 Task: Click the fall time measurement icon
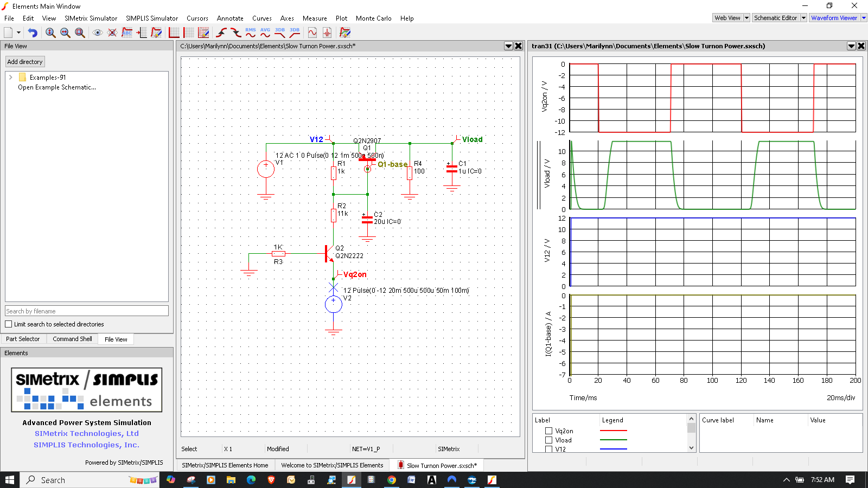236,33
